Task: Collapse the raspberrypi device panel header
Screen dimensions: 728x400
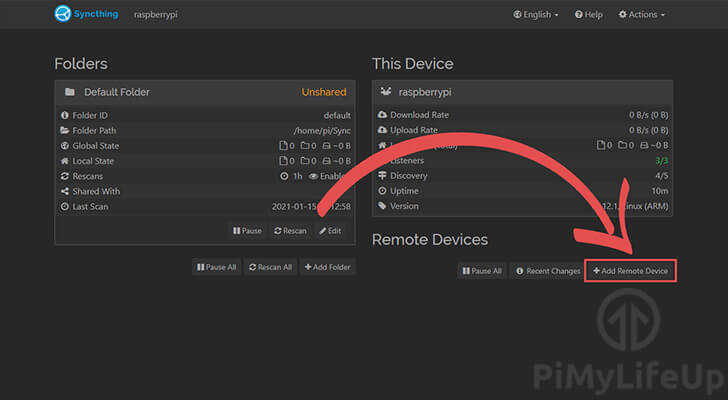Action: 522,92
